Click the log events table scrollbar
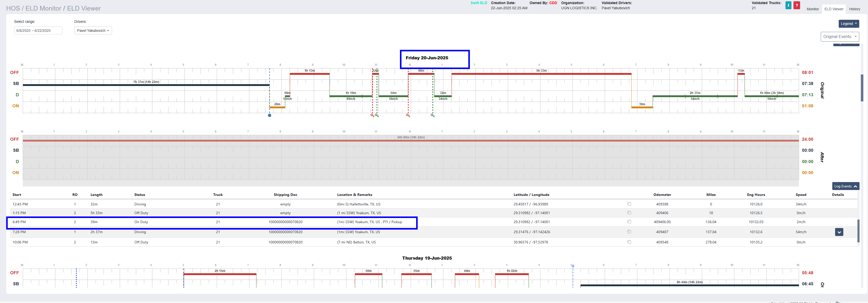Screen dimensions: 868x303 pos(858,231)
